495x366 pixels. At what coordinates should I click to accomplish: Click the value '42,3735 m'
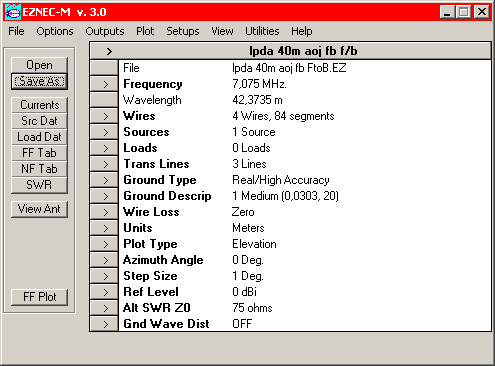[257, 100]
